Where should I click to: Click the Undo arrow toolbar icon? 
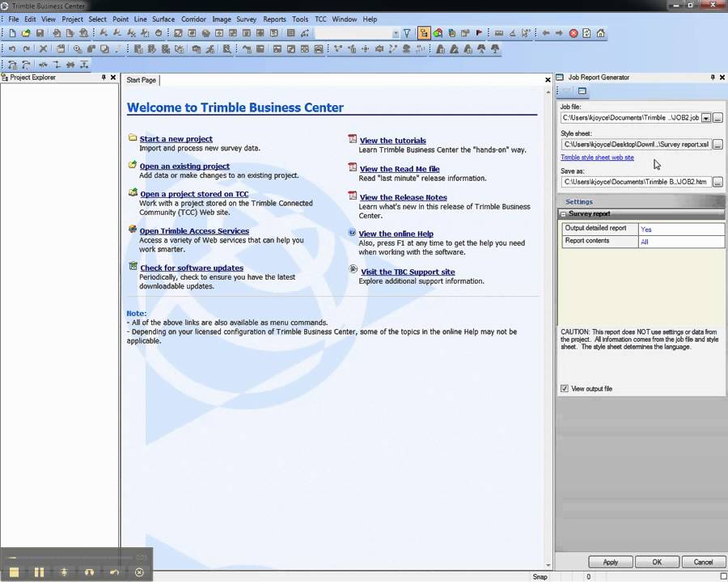point(12,48)
